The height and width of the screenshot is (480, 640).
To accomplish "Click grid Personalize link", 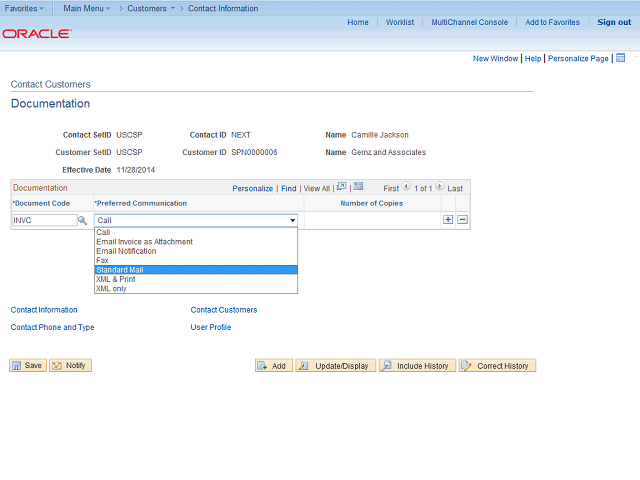I will [x=253, y=189].
